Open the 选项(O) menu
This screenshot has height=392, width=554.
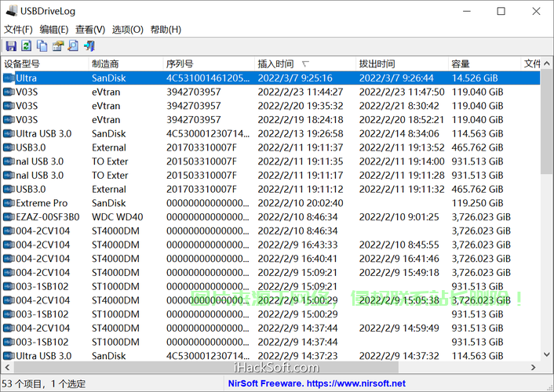(x=128, y=29)
